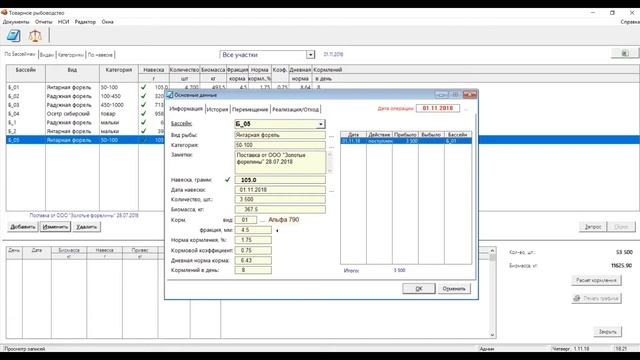The image size is (640, 360).
Task: Toggle the Навеска checkmark in row Б_1
Action: 143,122
